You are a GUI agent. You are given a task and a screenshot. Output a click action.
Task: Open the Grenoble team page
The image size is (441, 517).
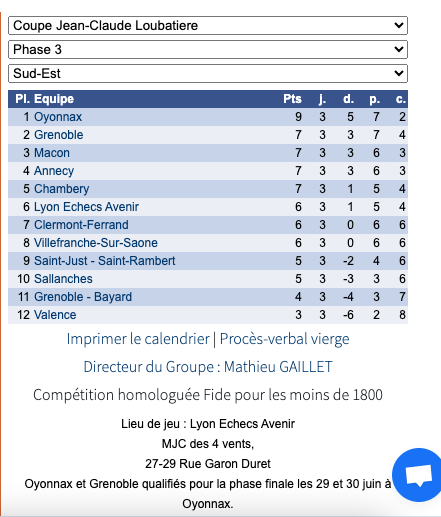tap(59, 135)
